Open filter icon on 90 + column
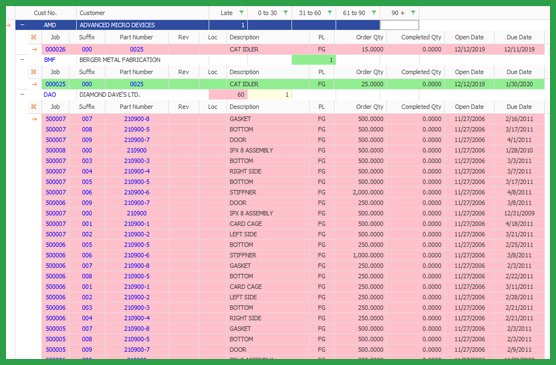 (x=413, y=13)
